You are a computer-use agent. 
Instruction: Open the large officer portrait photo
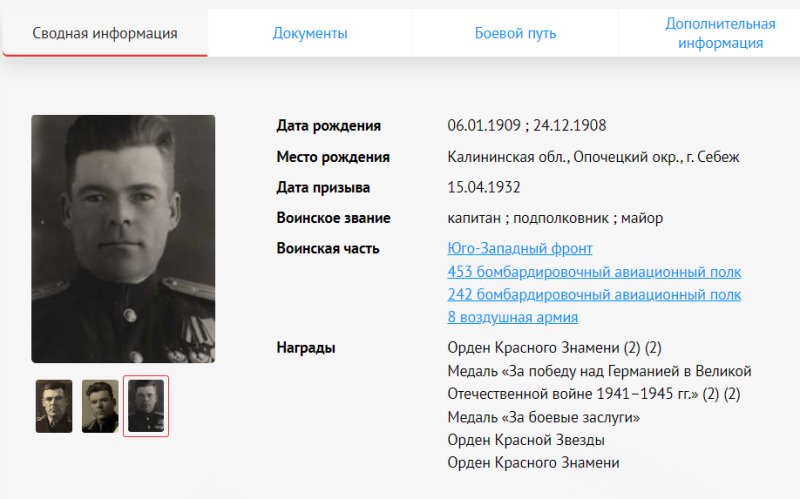point(123,239)
